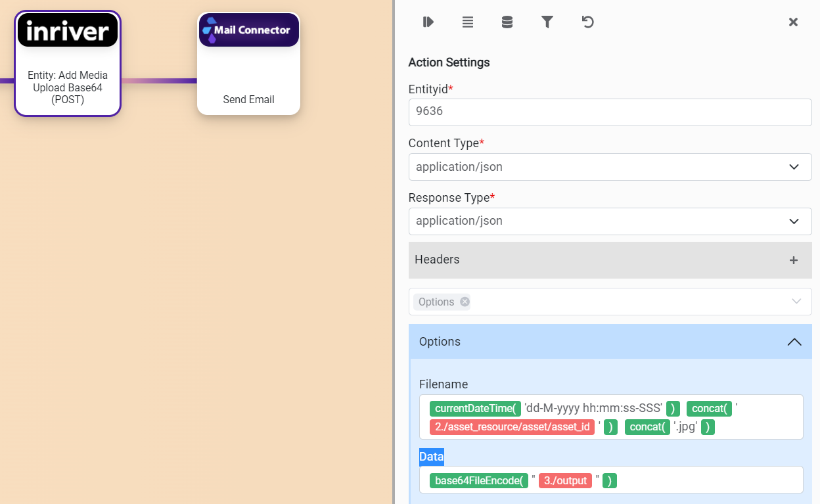Click the currentDateTime( function token
Viewport: 820px width, 504px height.
(475, 408)
